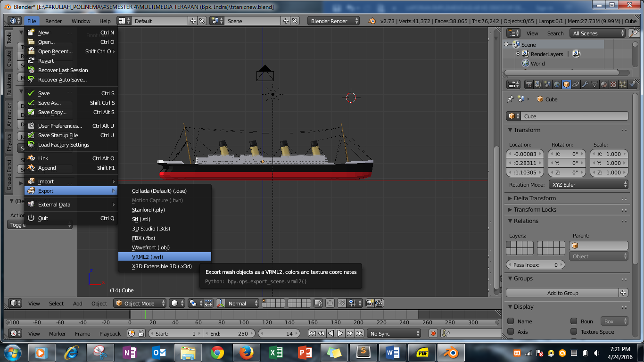Click the current frame field showing 14
Screen dimensions: 644x362
point(280,333)
